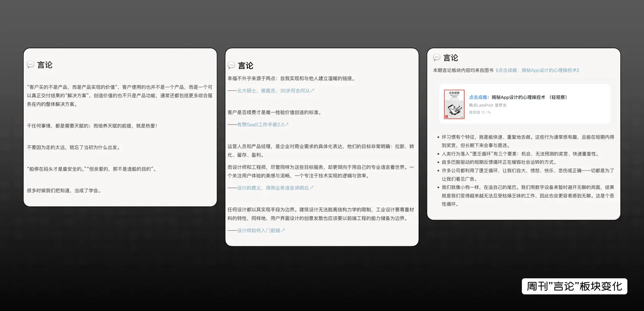Click the 周刊"言论"板块变化 caption label
The image size is (644, 311).
pyautogui.click(x=574, y=286)
